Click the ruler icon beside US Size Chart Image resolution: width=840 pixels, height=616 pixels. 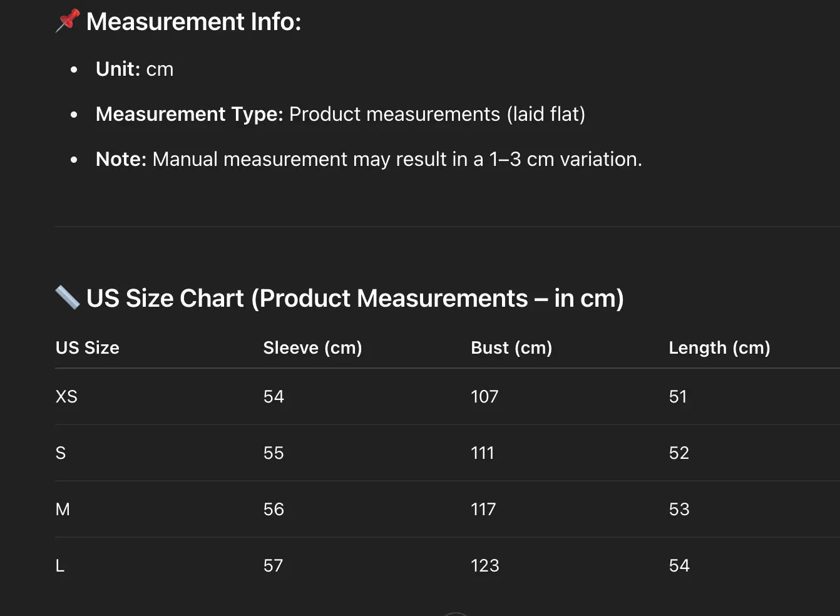point(68,298)
